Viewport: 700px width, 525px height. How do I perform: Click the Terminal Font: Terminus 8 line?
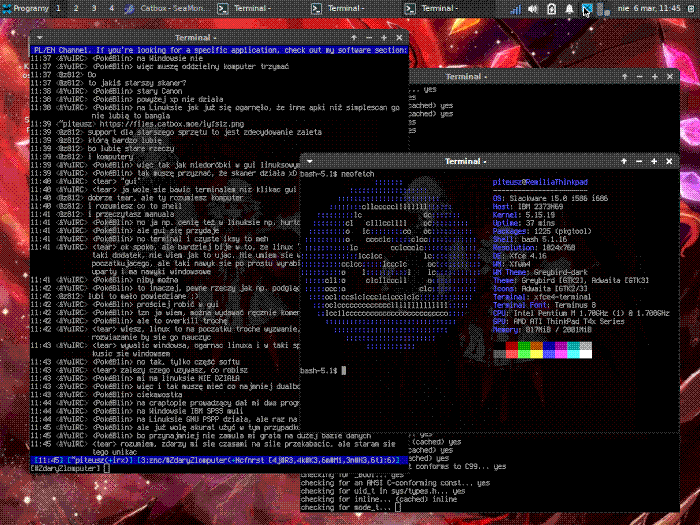tap(544, 305)
